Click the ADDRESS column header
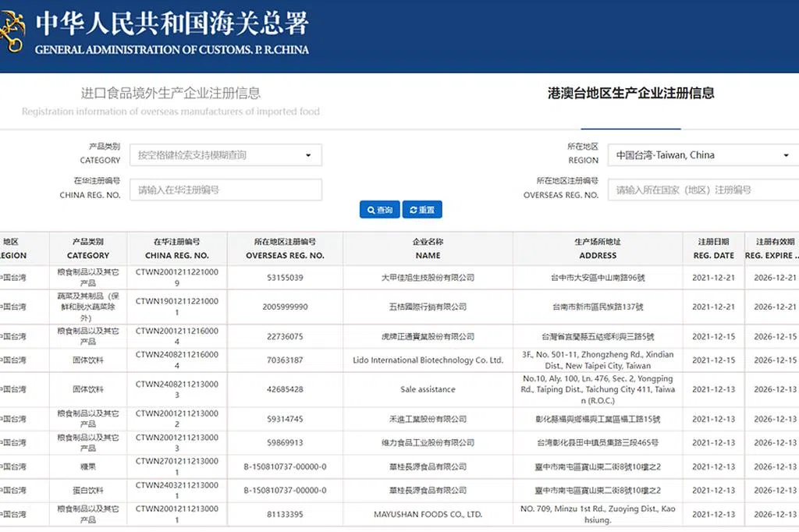The image size is (799, 532). (598, 249)
